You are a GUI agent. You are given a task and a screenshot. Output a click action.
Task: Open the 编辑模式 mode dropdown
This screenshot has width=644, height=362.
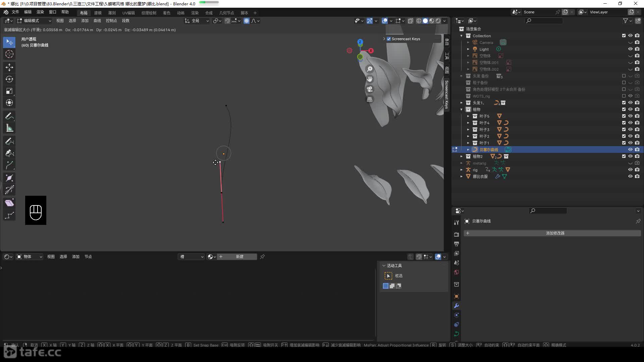(x=34, y=21)
